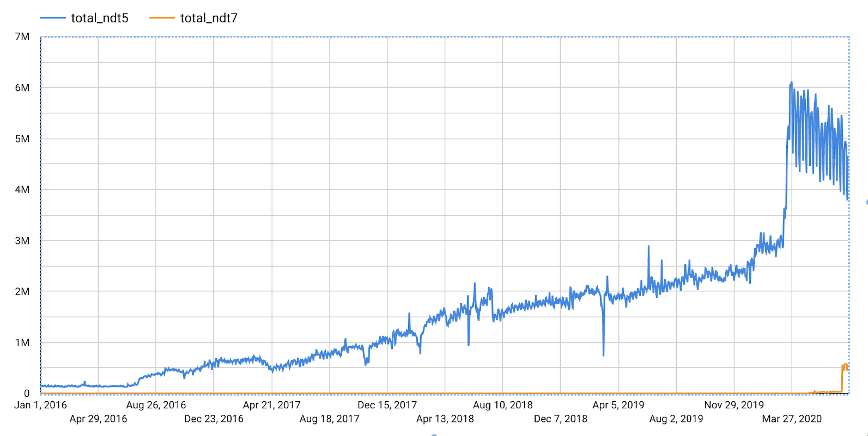Click the total_ndt5 peak above 6M
Screen dimensions: 868x436
[x=791, y=83]
